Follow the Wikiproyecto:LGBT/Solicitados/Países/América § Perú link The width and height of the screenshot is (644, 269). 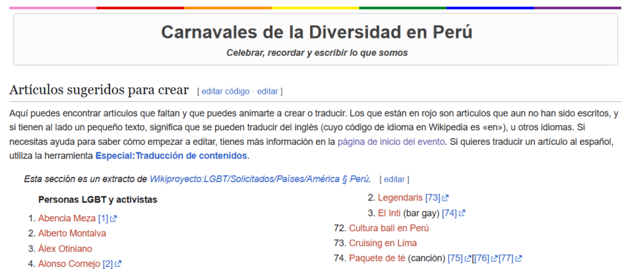(x=260, y=179)
